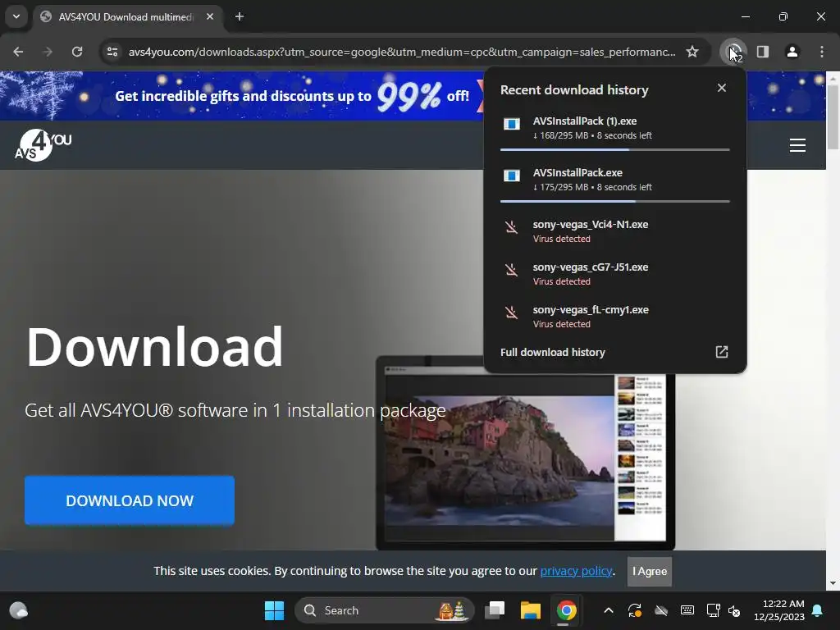Viewport: 840px width, 630px height.
Task: Click I Agree on the cookie notice
Action: 650,572
